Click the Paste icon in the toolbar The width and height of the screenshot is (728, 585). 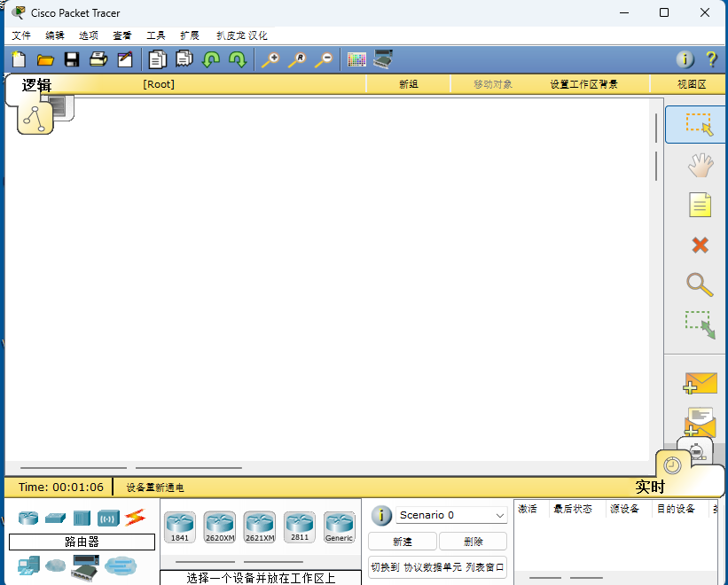click(x=184, y=58)
